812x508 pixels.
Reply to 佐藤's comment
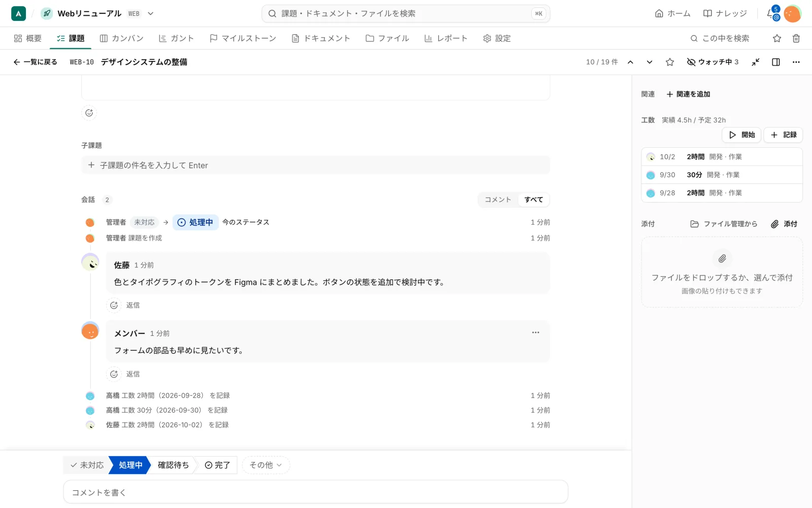point(133,305)
